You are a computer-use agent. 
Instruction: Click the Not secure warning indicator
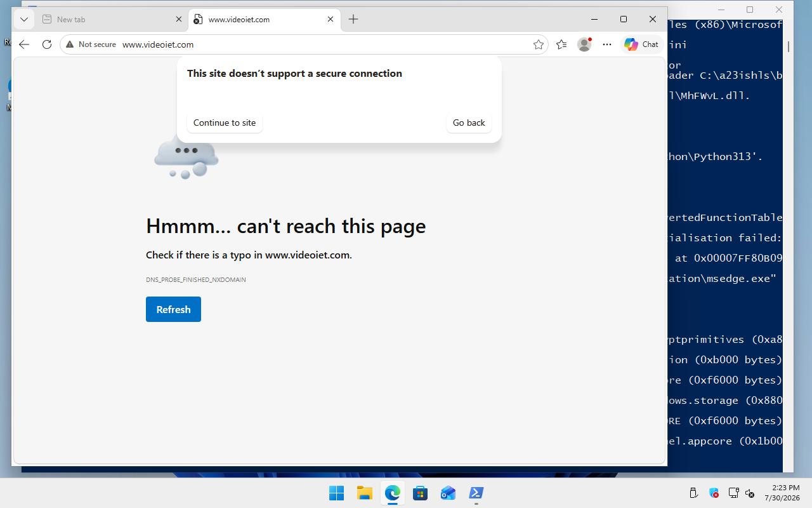[91, 44]
